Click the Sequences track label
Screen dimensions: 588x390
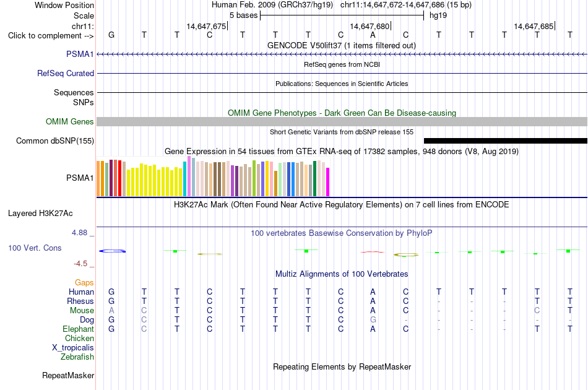pyautogui.click(x=74, y=93)
